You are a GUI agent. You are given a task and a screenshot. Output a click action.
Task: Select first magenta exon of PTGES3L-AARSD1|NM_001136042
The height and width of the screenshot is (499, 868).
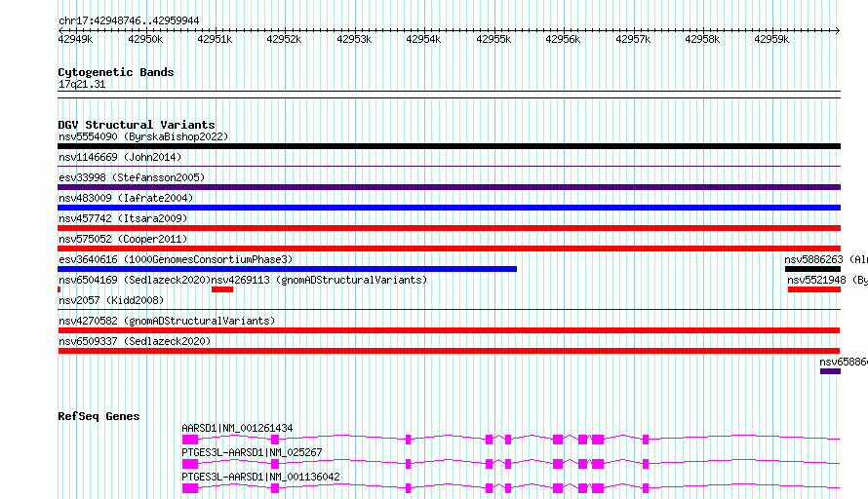tap(190, 488)
